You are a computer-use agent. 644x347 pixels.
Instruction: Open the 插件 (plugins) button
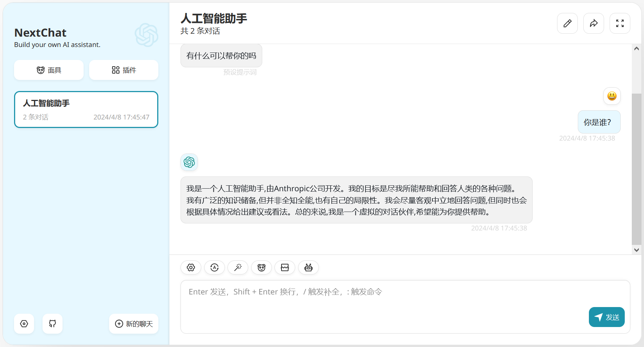(x=124, y=70)
